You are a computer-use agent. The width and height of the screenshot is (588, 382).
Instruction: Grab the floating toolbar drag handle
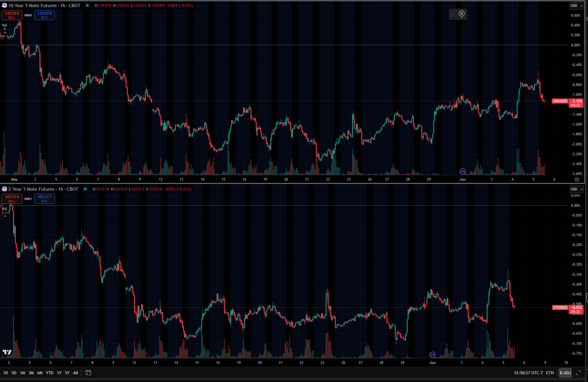click(453, 14)
